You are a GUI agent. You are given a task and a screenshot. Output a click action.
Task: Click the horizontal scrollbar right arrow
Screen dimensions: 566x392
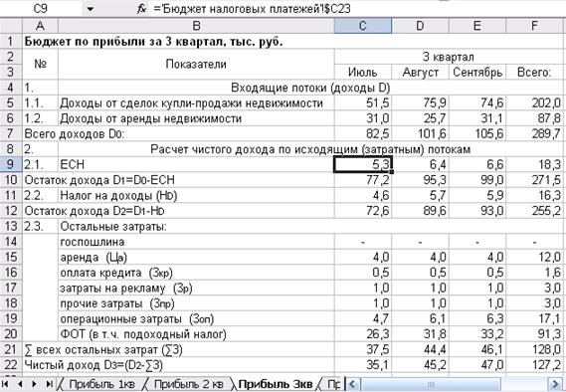tap(554, 384)
